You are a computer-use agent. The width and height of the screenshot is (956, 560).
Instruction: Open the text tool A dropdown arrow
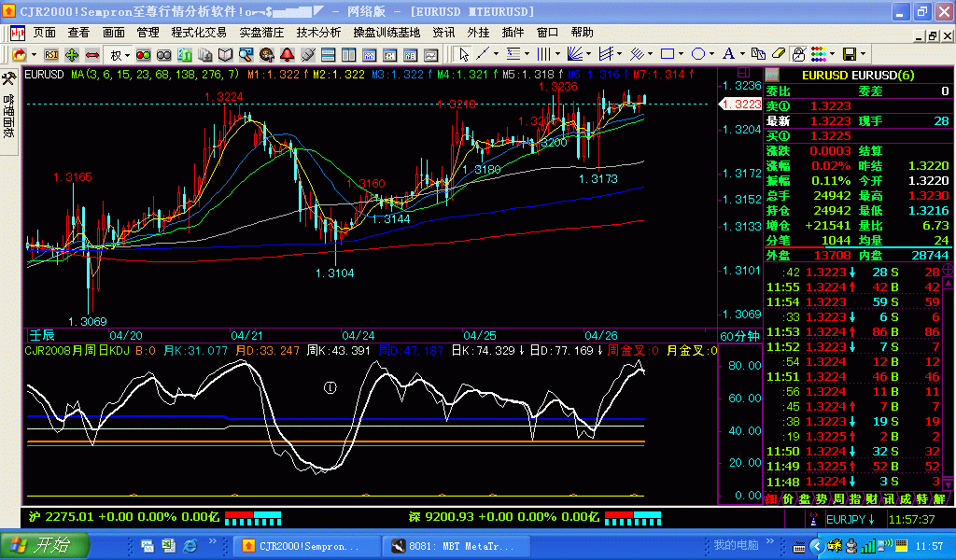742,54
